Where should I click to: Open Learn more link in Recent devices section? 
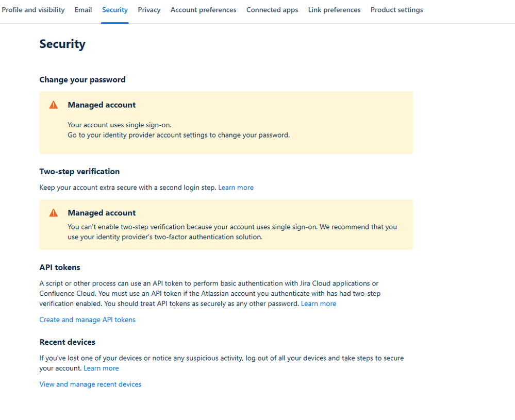(x=102, y=368)
